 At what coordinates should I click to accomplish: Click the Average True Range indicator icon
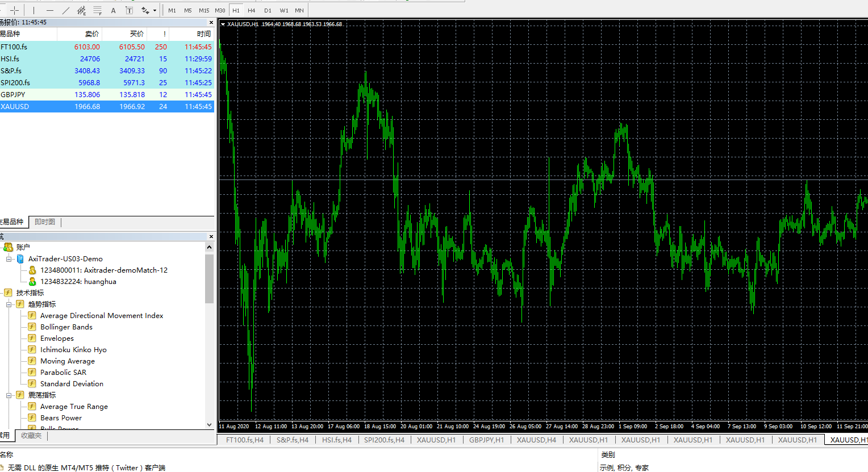tap(32, 407)
